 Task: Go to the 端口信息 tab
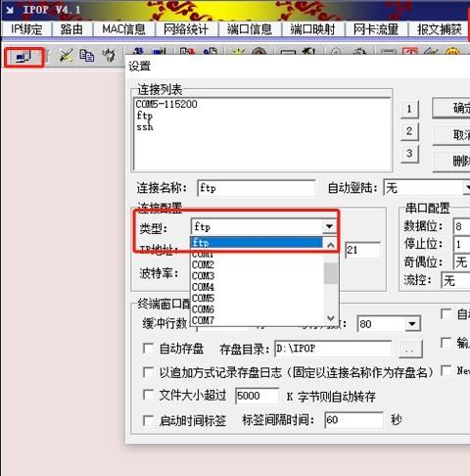[x=250, y=29]
